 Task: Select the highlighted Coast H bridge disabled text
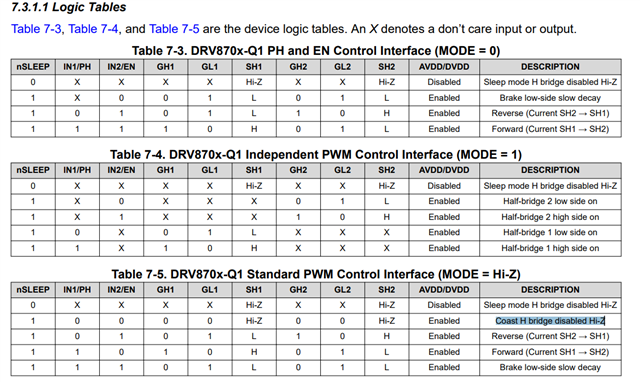click(550, 321)
